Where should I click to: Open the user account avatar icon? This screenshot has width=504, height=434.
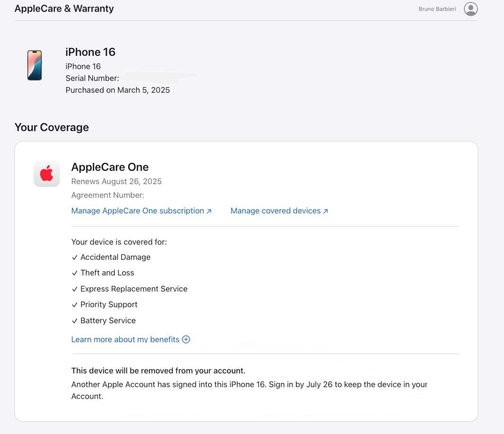(x=470, y=9)
